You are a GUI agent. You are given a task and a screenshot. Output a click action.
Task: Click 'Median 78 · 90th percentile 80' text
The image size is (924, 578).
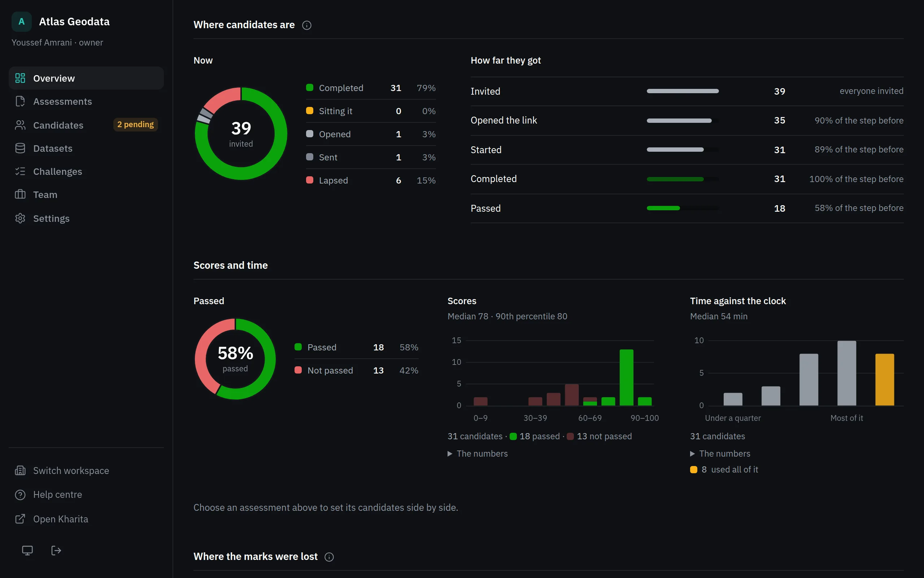click(507, 316)
